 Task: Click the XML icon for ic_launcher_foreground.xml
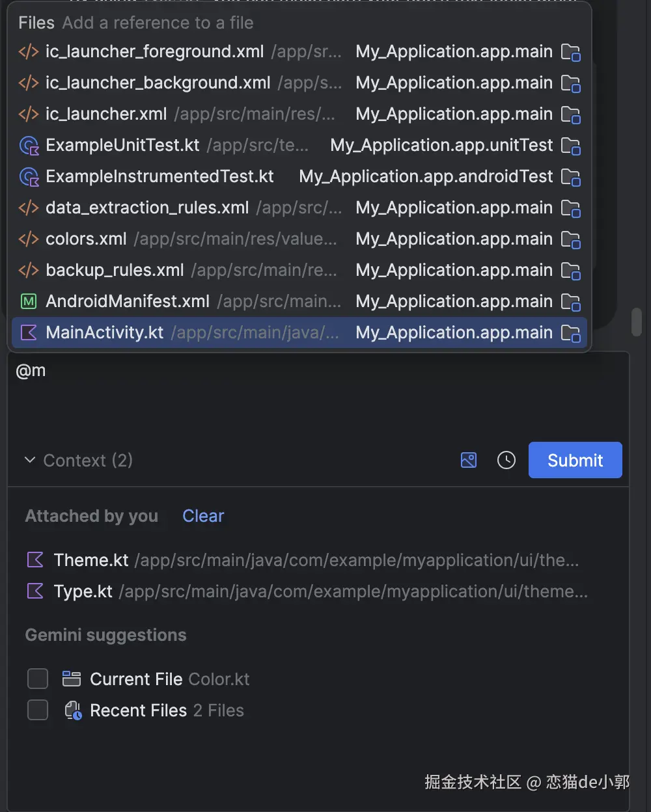(29, 51)
